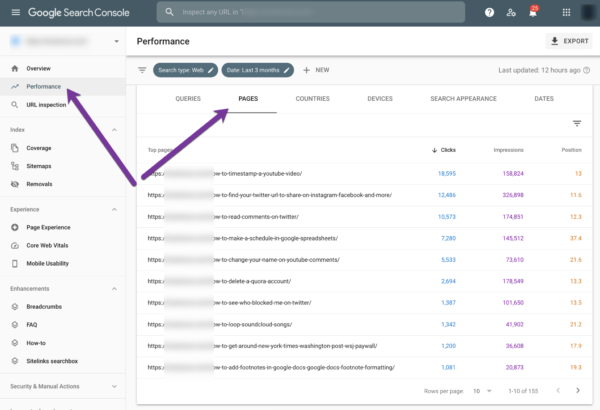Click the FAQ layers icon
This screenshot has width=600, height=410.
pos(15,325)
